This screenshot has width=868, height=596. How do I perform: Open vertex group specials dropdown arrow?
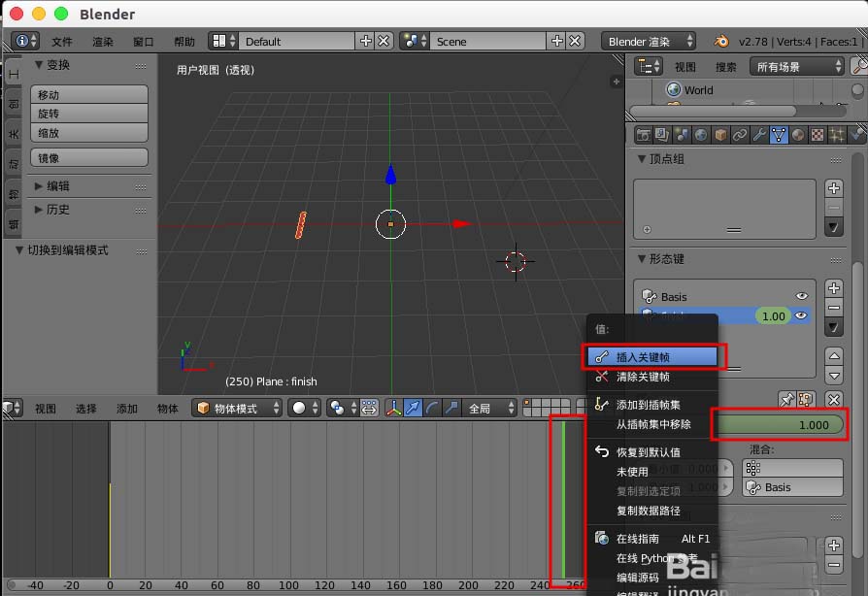[834, 227]
